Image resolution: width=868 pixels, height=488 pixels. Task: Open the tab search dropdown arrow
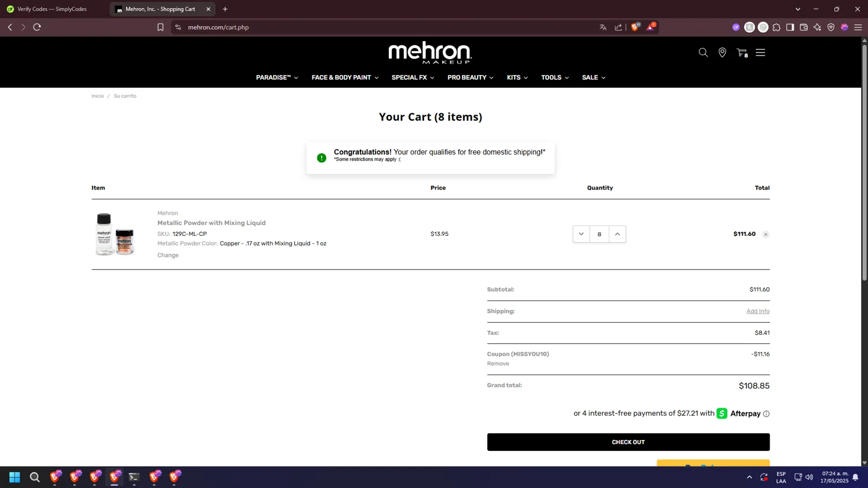click(797, 9)
